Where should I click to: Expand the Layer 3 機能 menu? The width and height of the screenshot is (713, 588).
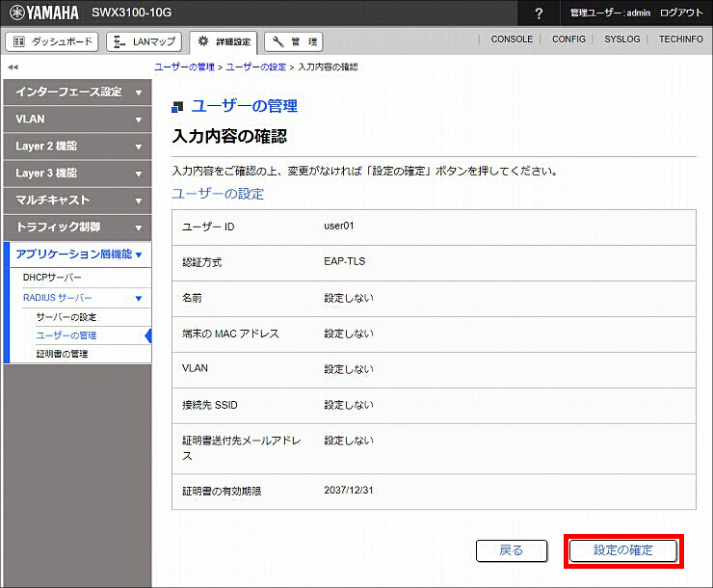[x=77, y=174]
